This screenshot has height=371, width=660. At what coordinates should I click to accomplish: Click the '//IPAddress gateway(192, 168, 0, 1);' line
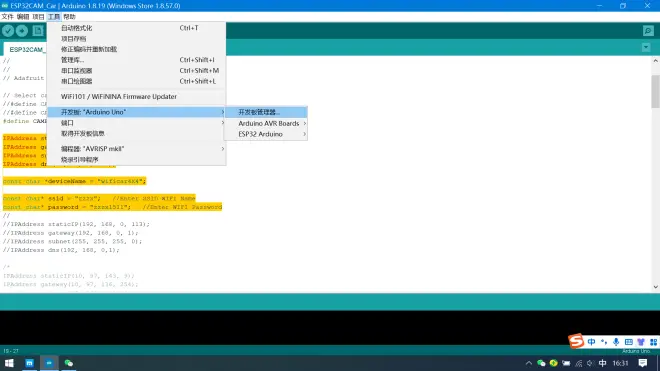pos(70,232)
